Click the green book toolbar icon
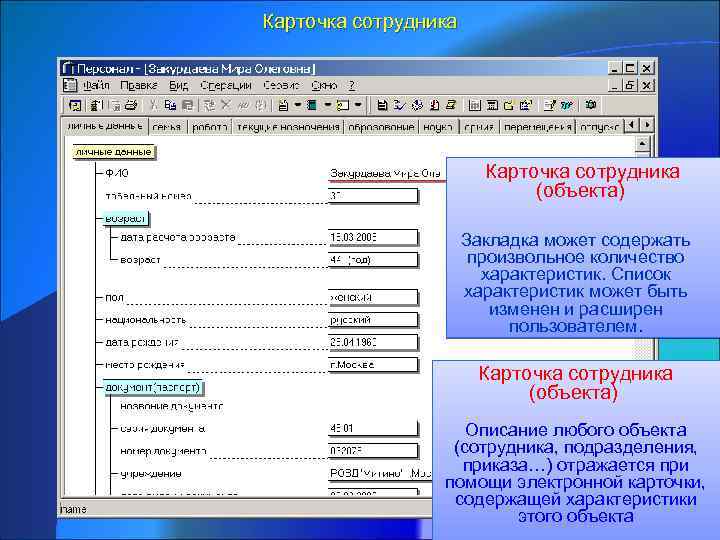 (x=312, y=106)
